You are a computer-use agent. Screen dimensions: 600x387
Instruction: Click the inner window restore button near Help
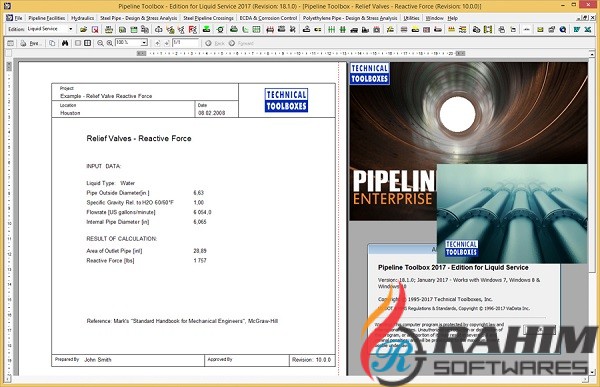585,18
